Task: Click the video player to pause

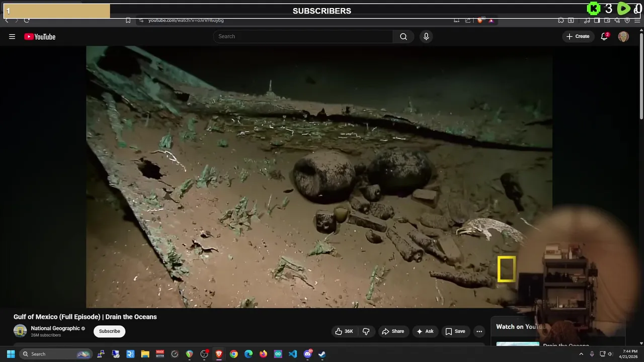Action: [x=319, y=176]
